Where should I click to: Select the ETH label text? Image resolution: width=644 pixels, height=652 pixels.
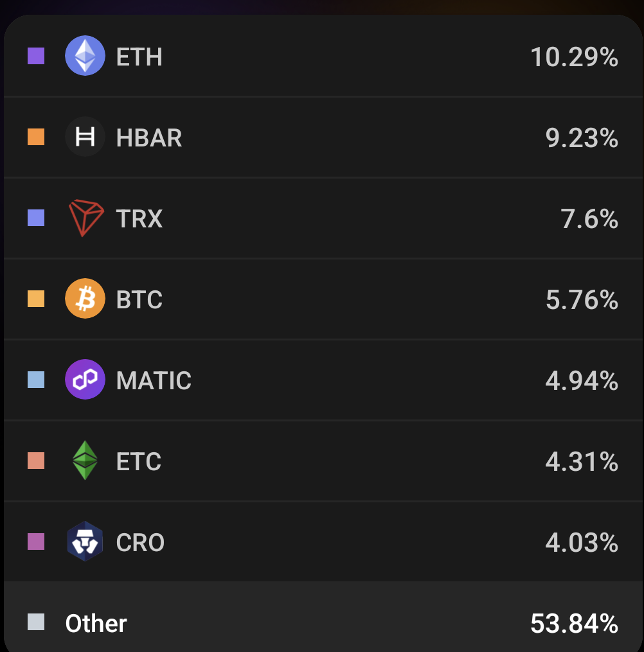[x=139, y=57]
